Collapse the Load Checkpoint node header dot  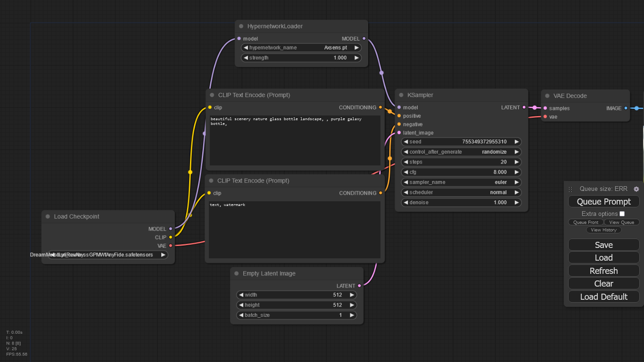pos(47,216)
